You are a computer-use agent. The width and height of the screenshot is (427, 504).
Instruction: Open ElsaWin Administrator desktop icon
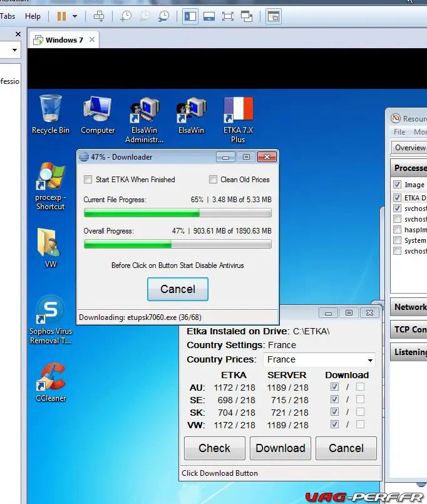(144, 113)
